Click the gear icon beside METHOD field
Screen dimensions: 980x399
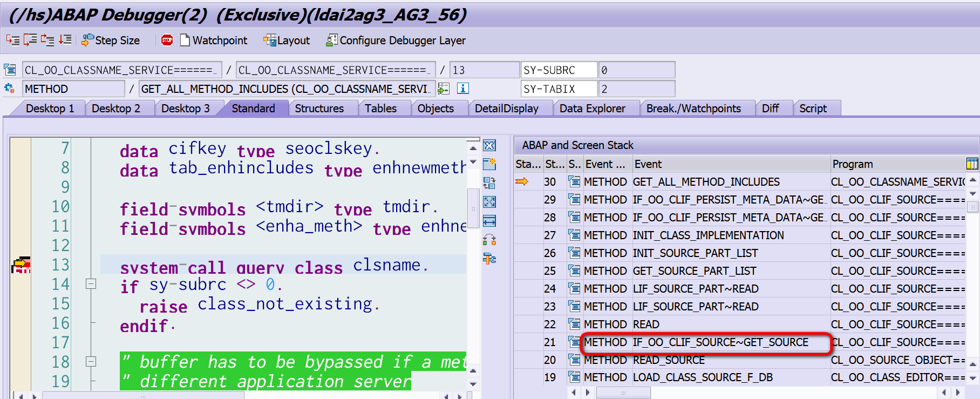10,88
